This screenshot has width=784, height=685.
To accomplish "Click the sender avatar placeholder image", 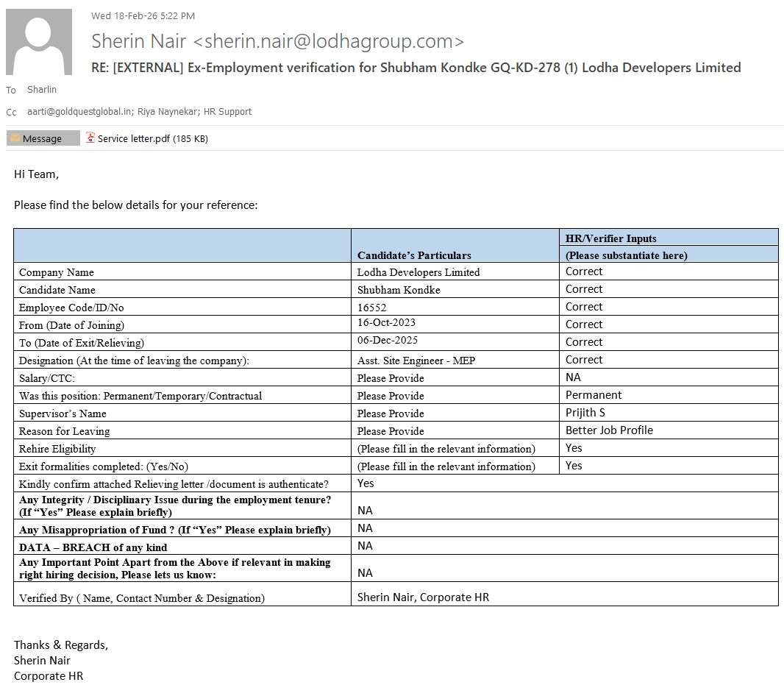I will 39,42.
